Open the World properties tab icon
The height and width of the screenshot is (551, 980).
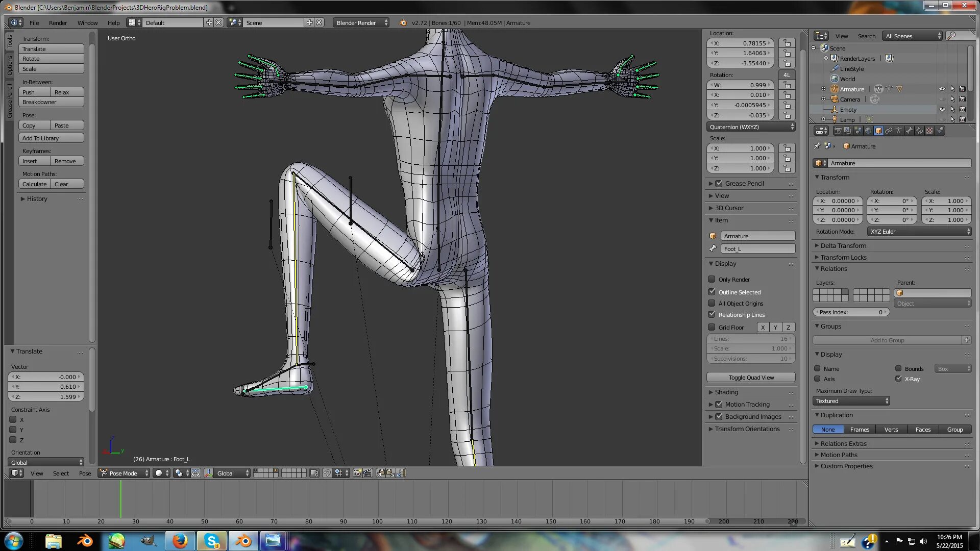point(868,131)
